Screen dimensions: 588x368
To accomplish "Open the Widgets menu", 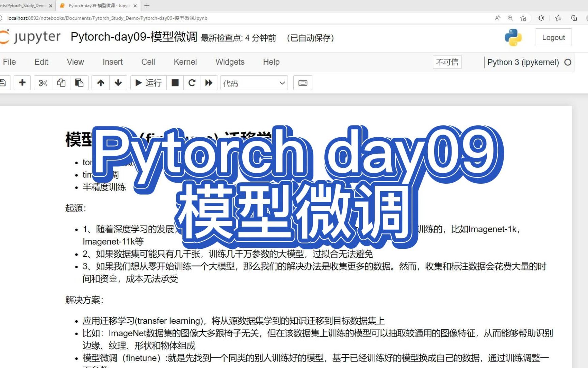I will (x=230, y=62).
